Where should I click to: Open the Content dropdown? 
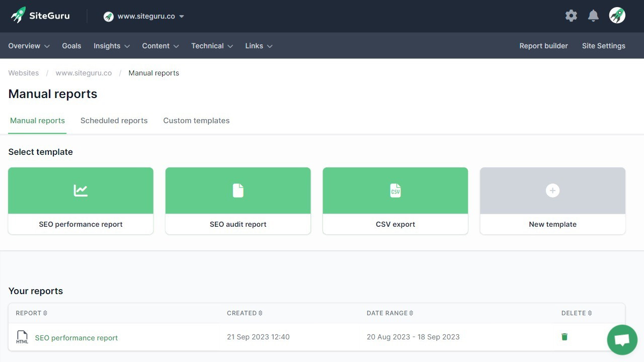click(x=159, y=46)
